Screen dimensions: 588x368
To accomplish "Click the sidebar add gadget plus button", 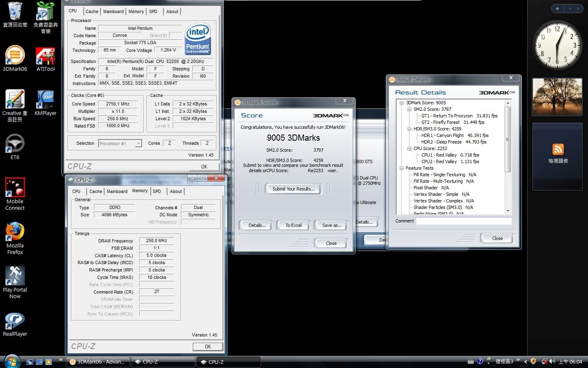I will pyautogui.click(x=557, y=9).
